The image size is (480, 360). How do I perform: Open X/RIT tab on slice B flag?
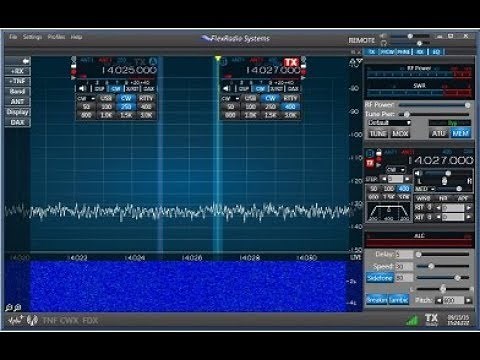coord(277,89)
